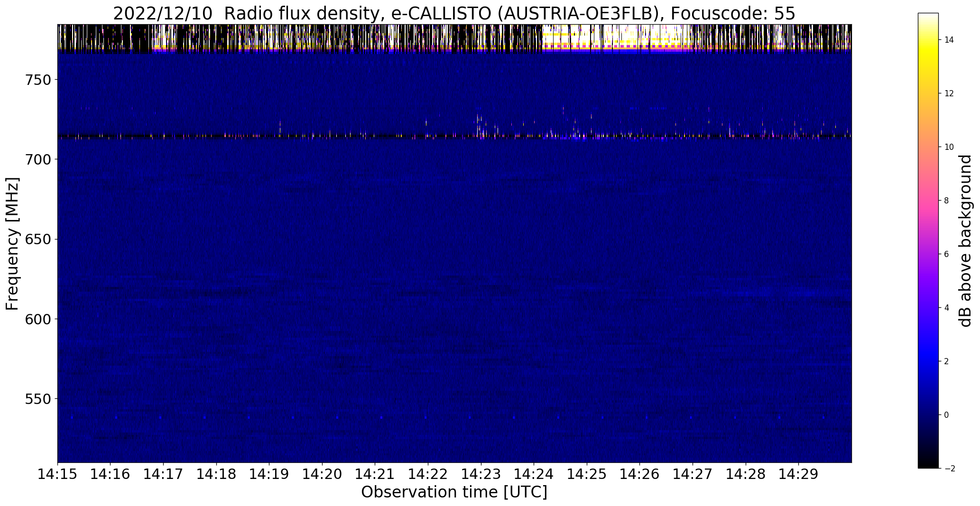This screenshot has height=506, width=980.
Task: Click the horizontal interference line near 715 MHz
Action: tap(454, 137)
